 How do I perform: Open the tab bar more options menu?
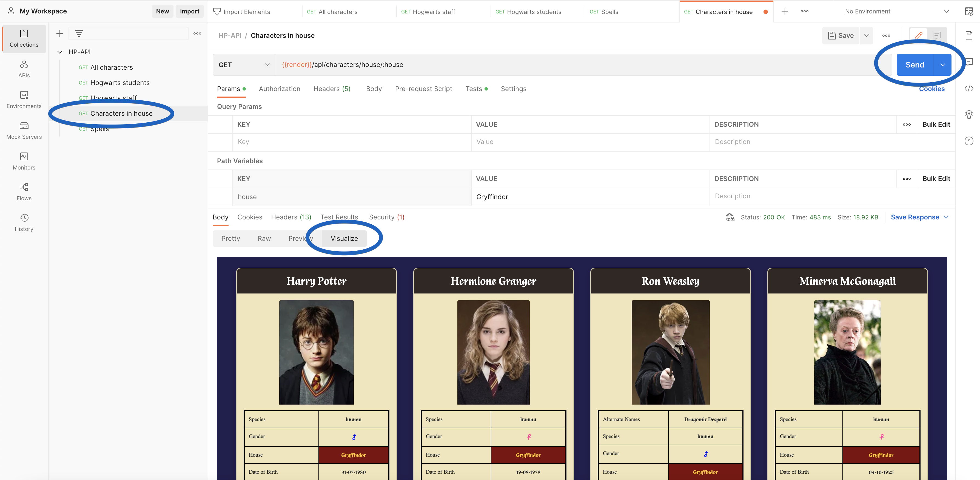(x=804, y=12)
